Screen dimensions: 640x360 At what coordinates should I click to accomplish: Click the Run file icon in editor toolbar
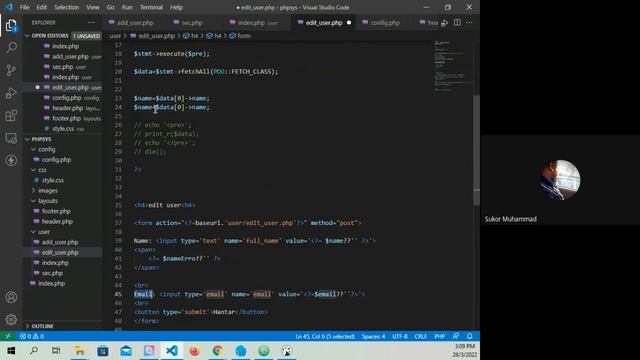point(445,23)
